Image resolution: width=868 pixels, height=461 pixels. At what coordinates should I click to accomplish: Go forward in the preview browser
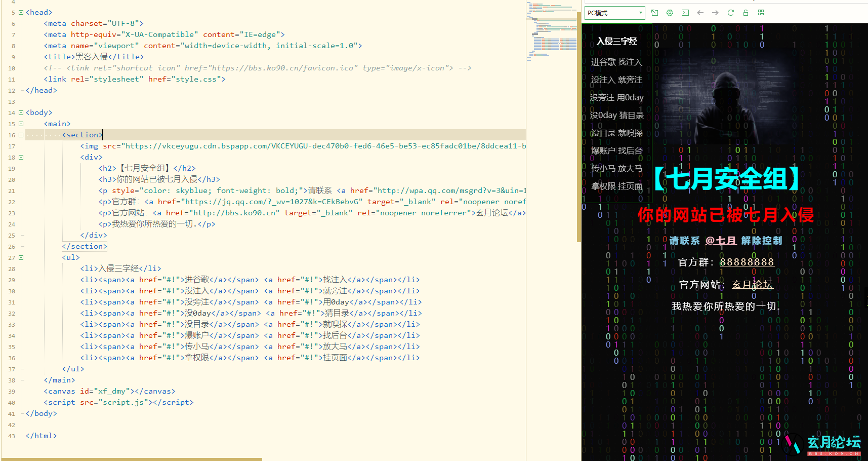click(715, 13)
